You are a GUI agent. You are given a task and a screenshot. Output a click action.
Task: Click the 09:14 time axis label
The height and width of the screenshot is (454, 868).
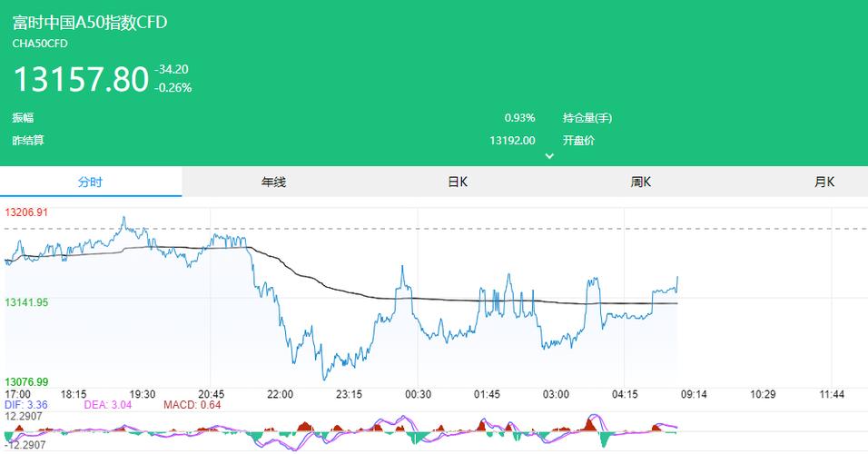coord(694,394)
